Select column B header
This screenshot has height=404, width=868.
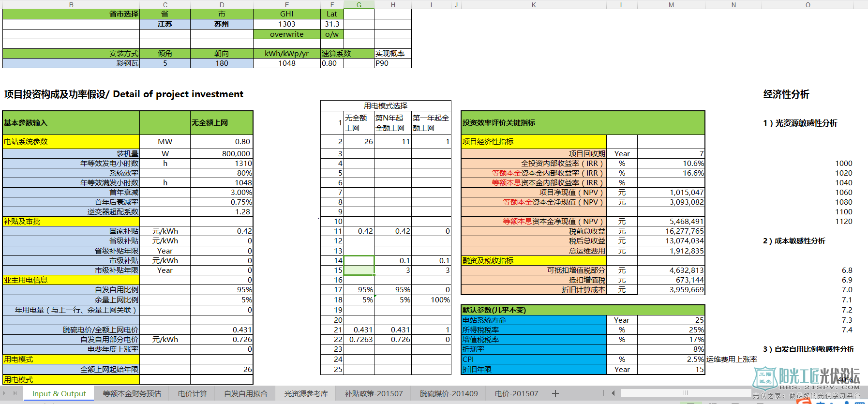coord(71,4)
